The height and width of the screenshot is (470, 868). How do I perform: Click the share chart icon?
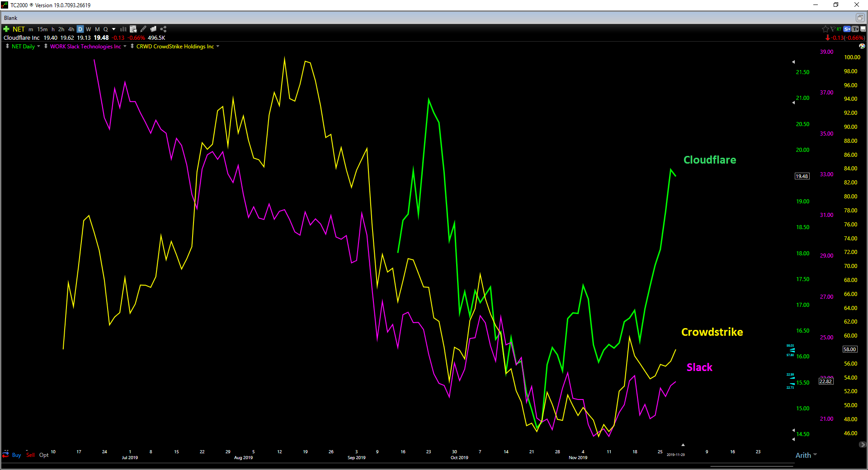click(x=163, y=29)
